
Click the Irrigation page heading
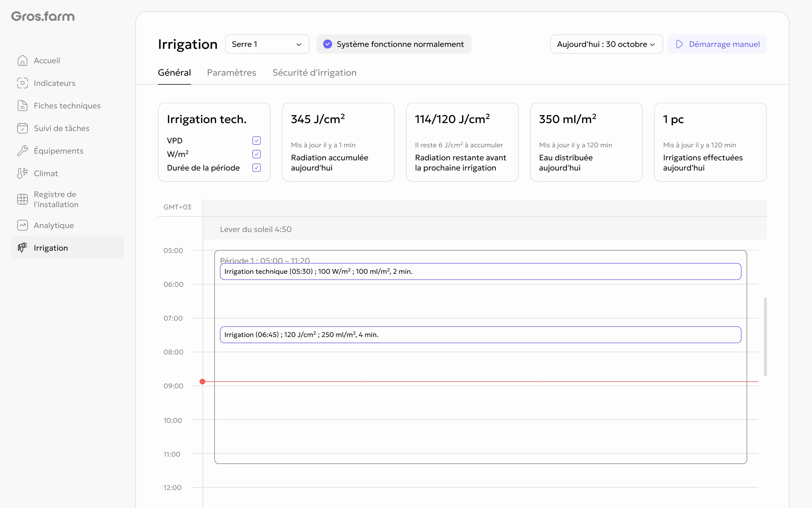(x=187, y=44)
